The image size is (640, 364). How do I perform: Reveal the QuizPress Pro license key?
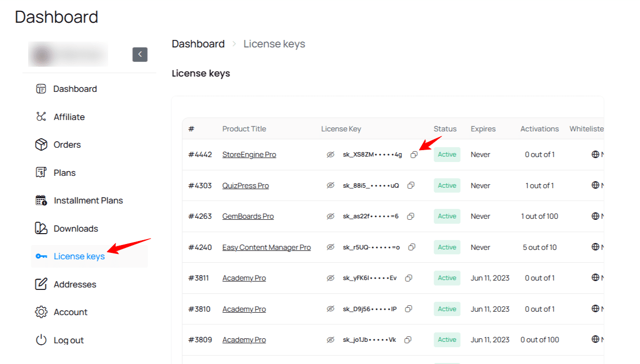tap(330, 186)
